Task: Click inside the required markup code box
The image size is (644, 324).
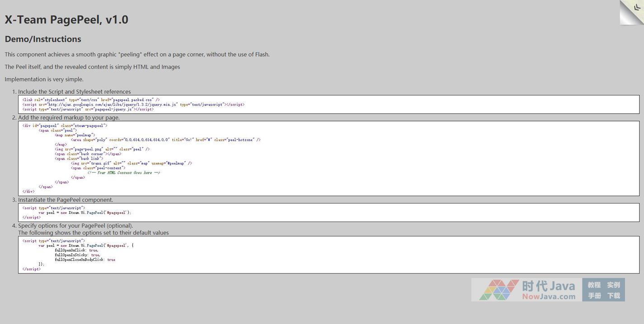Action: coord(329,158)
